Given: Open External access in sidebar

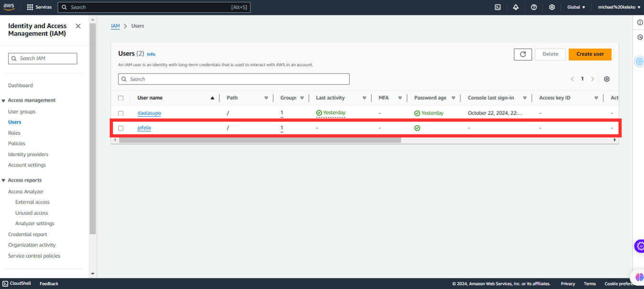Looking at the screenshot, I should click(32, 202).
